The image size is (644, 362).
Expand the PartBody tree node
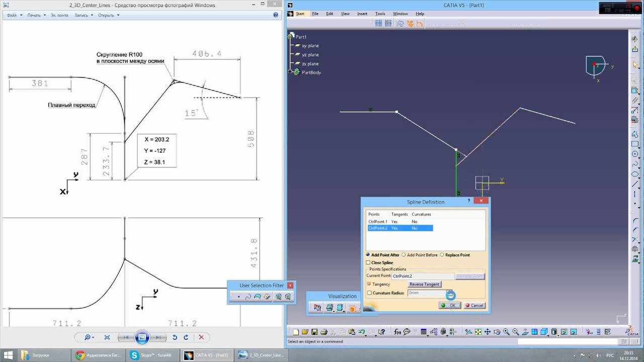pos(290,72)
